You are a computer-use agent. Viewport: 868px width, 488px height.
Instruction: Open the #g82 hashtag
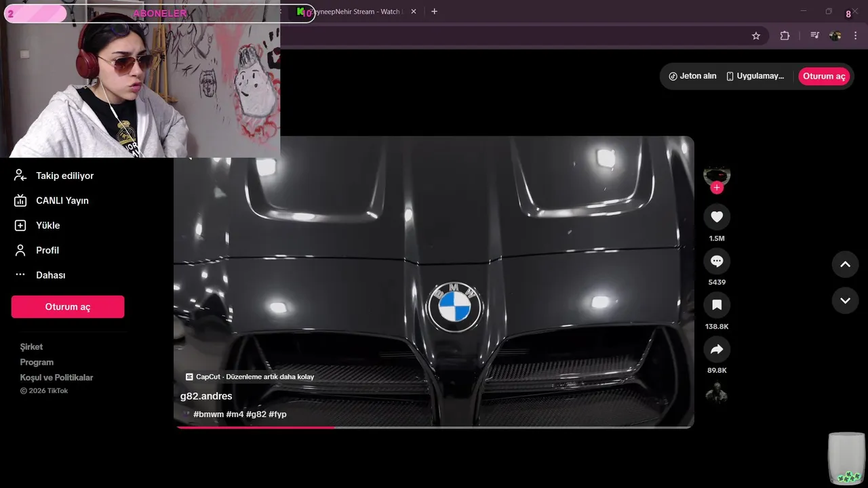click(x=256, y=414)
